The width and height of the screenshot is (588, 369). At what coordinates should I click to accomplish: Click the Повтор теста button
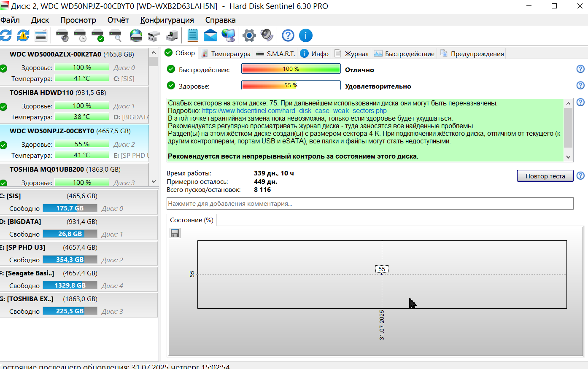coord(545,176)
